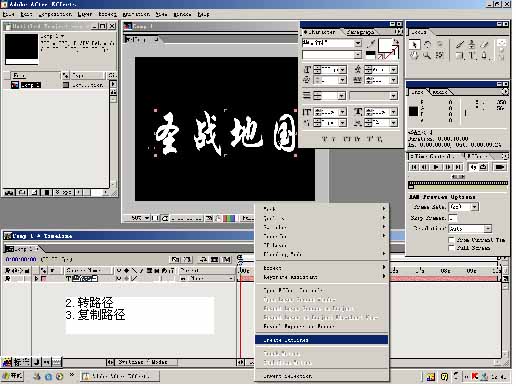
Task: Click the Switches / Modes button
Action: click(x=143, y=362)
